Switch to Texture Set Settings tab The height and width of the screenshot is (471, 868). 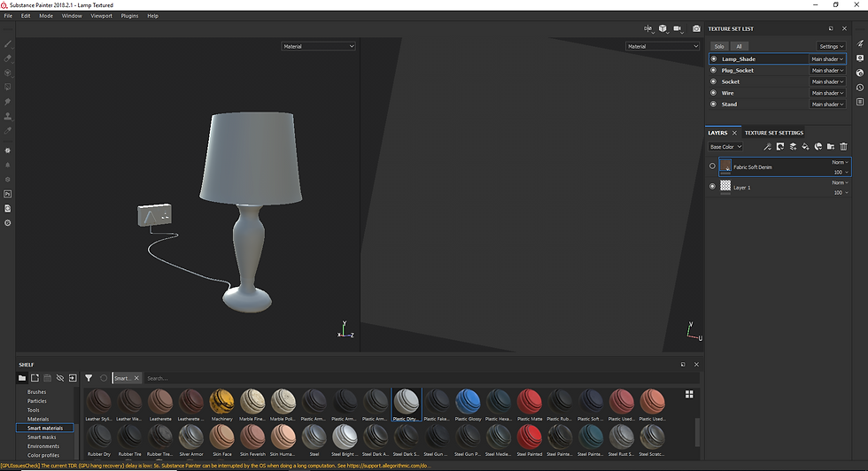coord(774,133)
